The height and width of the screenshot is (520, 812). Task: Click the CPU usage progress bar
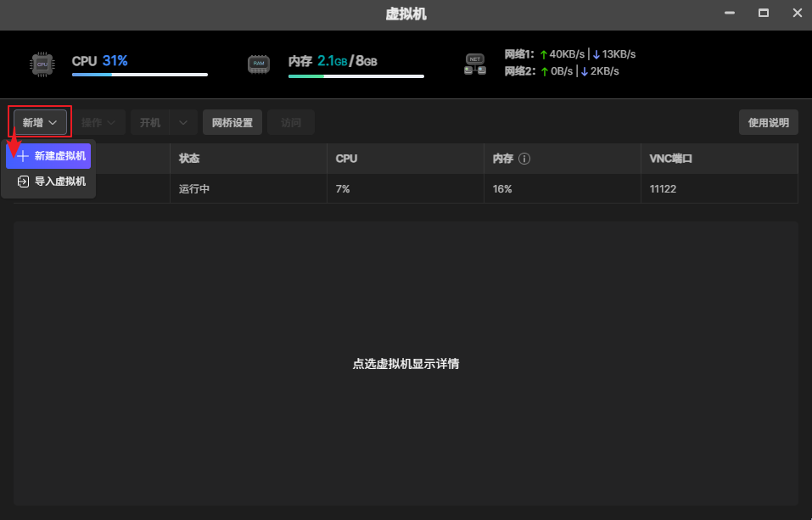pyautogui.click(x=139, y=75)
